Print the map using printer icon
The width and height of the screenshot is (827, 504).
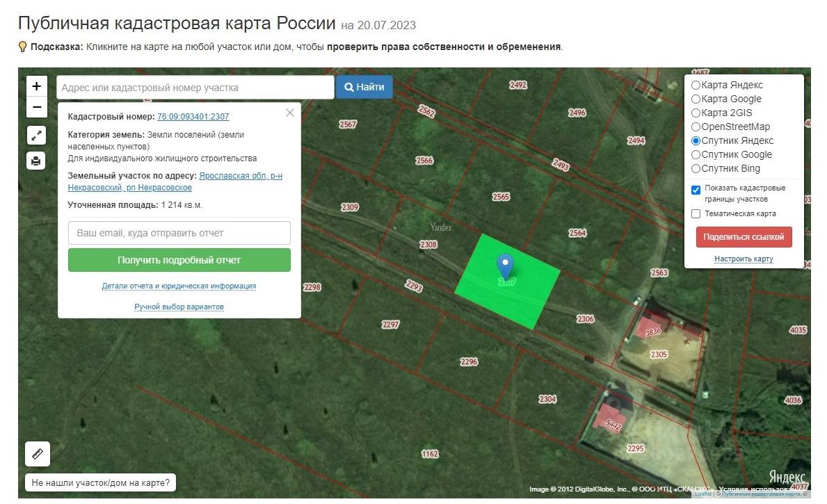click(x=36, y=161)
